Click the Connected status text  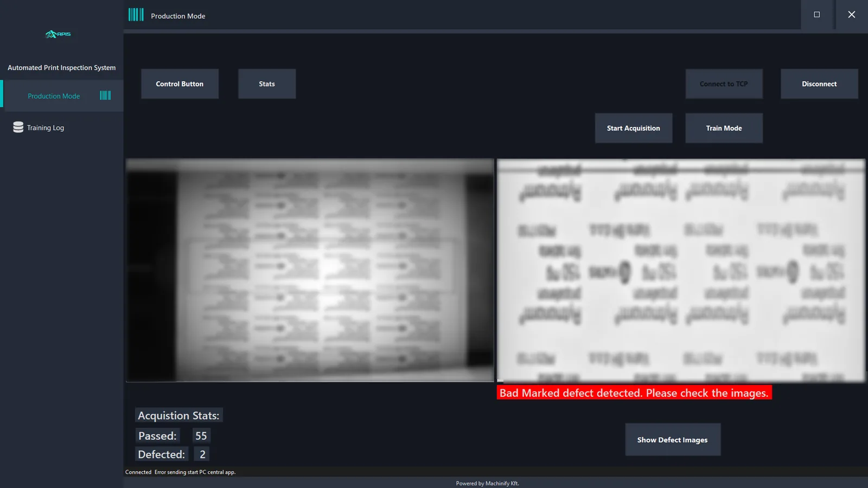138,472
